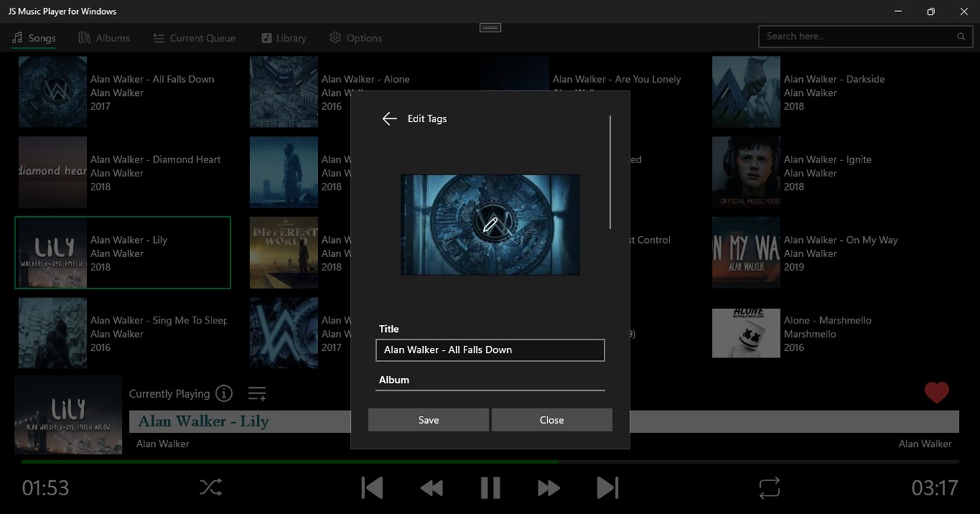Image resolution: width=980 pixels, height=514 pixels.
Task: Fast forward the current song
Action: (548, 487)
